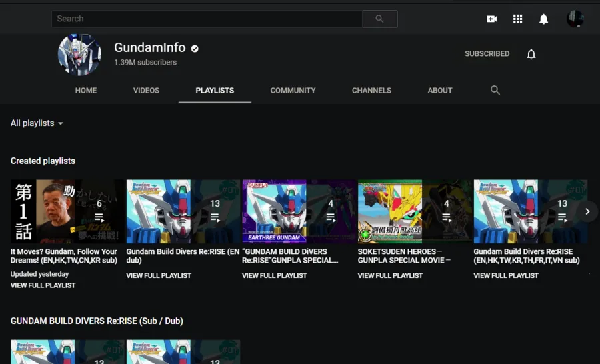
Task: Click the 'Created playlists' section heading
Action: tap(43, 161)
